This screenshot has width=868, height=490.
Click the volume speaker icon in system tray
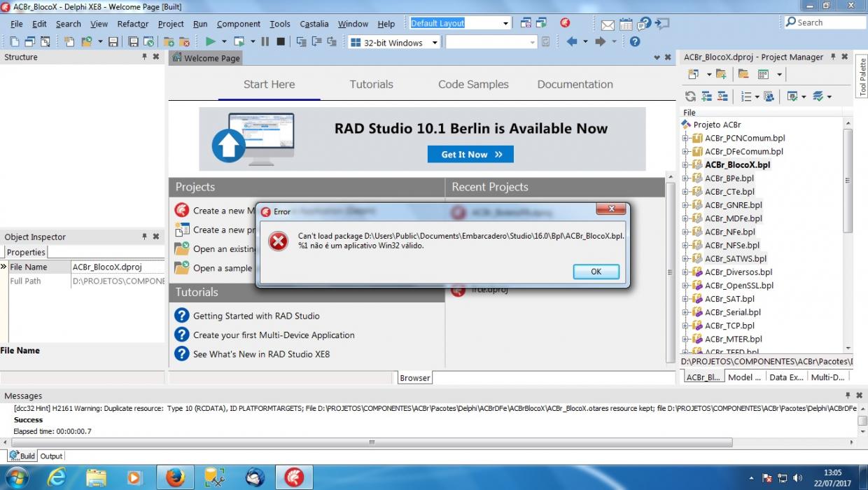pos(797,478)
